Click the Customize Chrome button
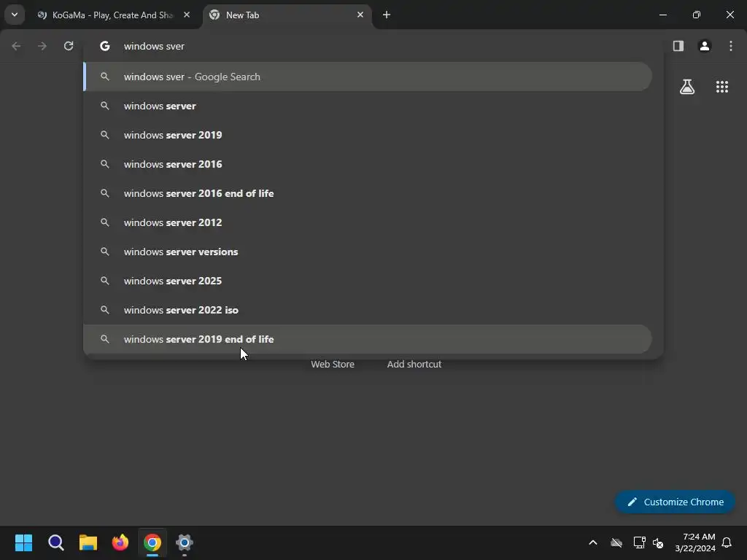This screenshot has height=560, width=747. point(675,502)
